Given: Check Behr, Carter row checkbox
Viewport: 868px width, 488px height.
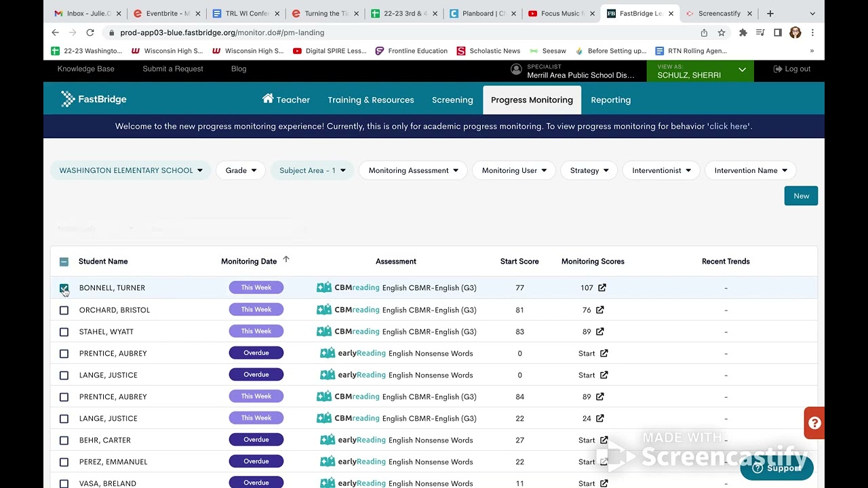Looking at the screenshot, I should tap(64, 440).
